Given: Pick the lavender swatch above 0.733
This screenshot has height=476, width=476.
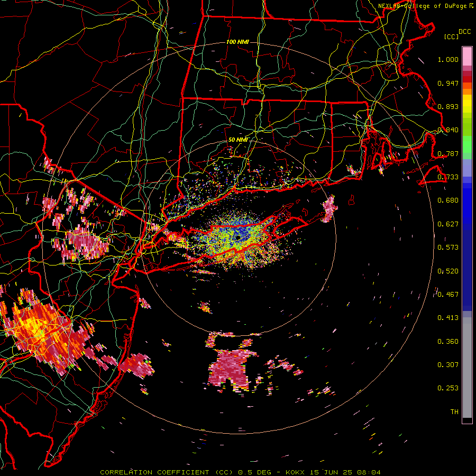Looking at the screenshot, I should 467,168.
